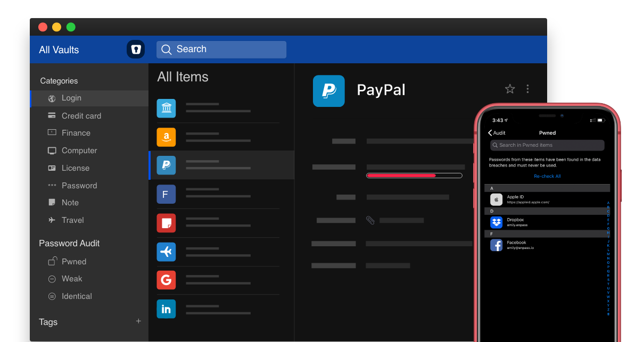
Task: Click the Search input field
Action: (221, 49)
